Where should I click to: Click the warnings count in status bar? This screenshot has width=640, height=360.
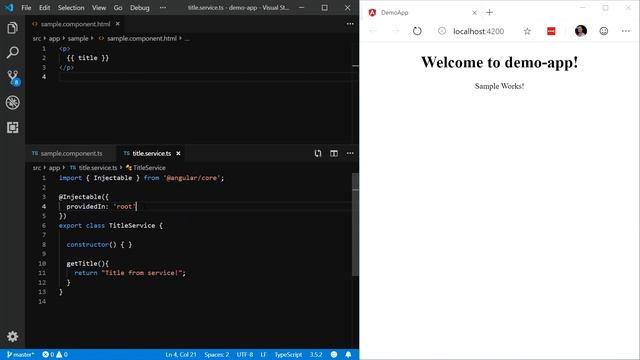point(62,354)
